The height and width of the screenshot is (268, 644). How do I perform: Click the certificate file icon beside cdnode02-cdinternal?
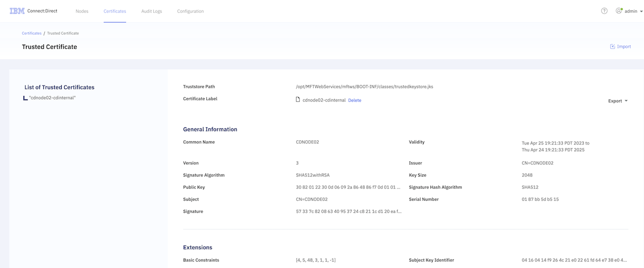(x=298, y=99)
